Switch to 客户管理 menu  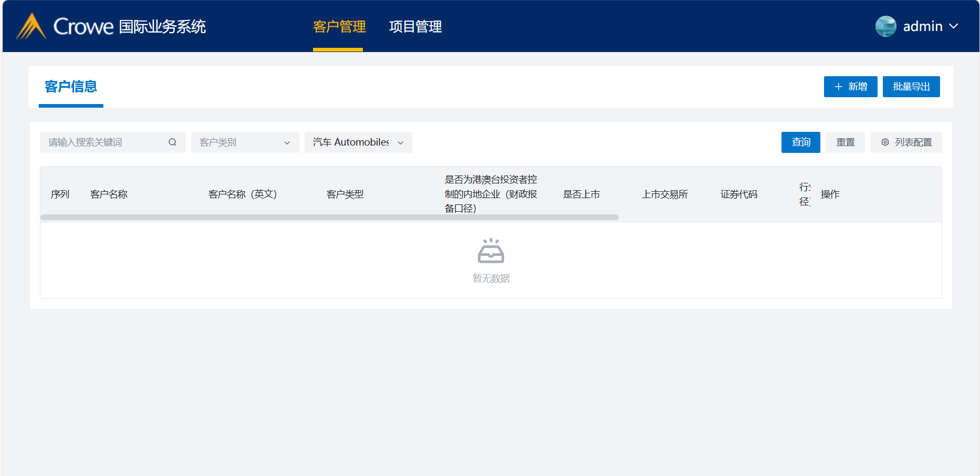click(x=339, y=26)
